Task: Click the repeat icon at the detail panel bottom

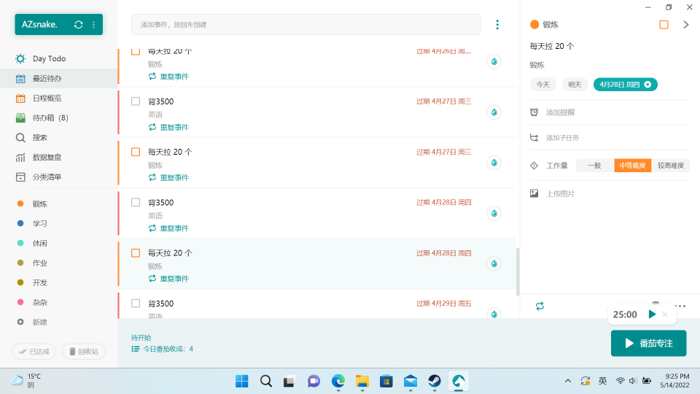Action: 540,306
